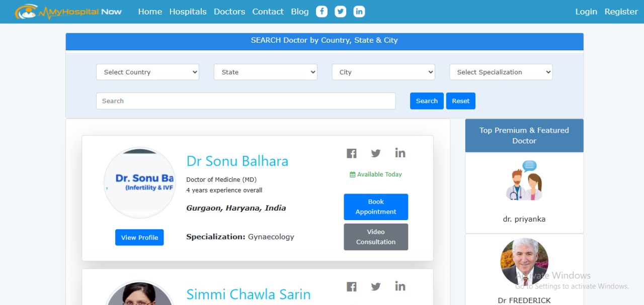Click the Doctor of Medicine (MD) text
Screen dimensions: 644x305
pyautogui.click(x=221, y=179)
